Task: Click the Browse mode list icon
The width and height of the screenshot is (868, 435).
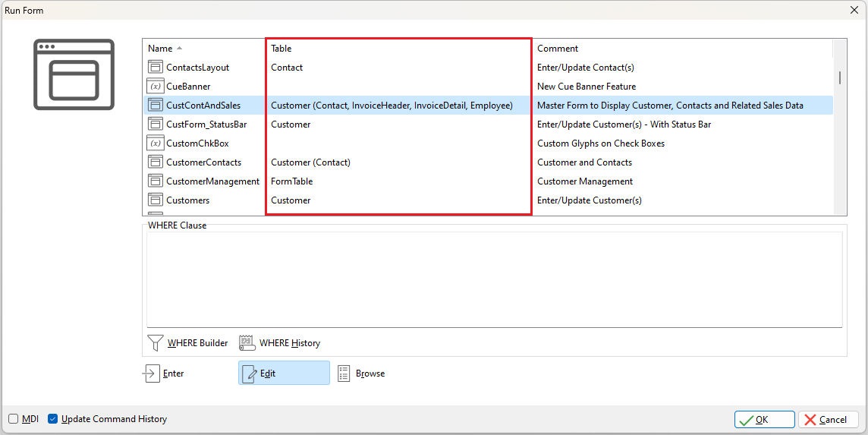Action: 344,374
